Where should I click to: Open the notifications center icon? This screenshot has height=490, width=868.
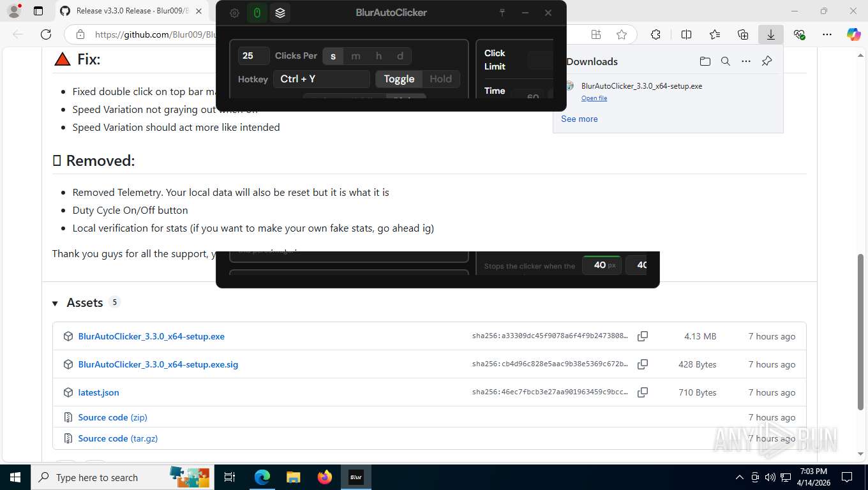pyautogui.click(x=847, y=477)
